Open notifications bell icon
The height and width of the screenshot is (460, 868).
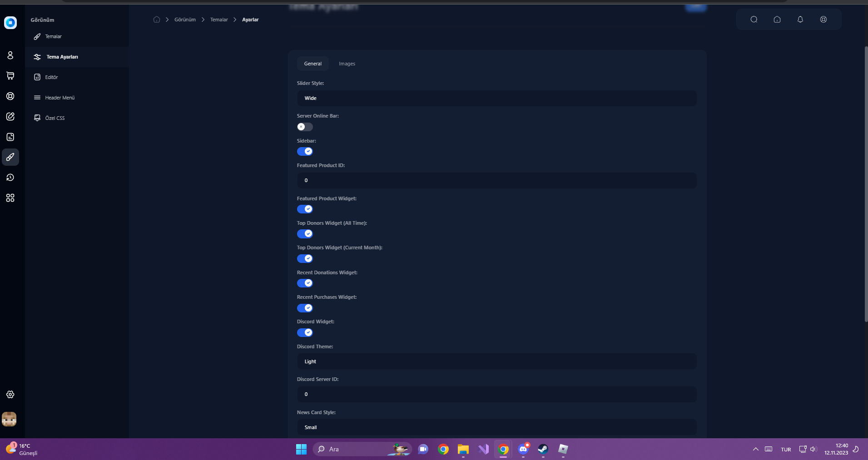point(800,20)
